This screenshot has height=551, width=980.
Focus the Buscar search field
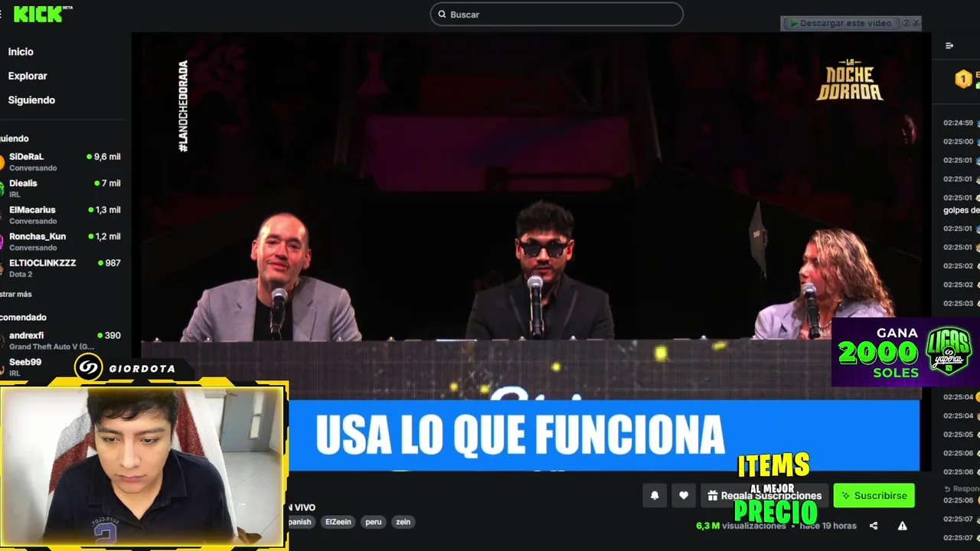pos(557,14)
